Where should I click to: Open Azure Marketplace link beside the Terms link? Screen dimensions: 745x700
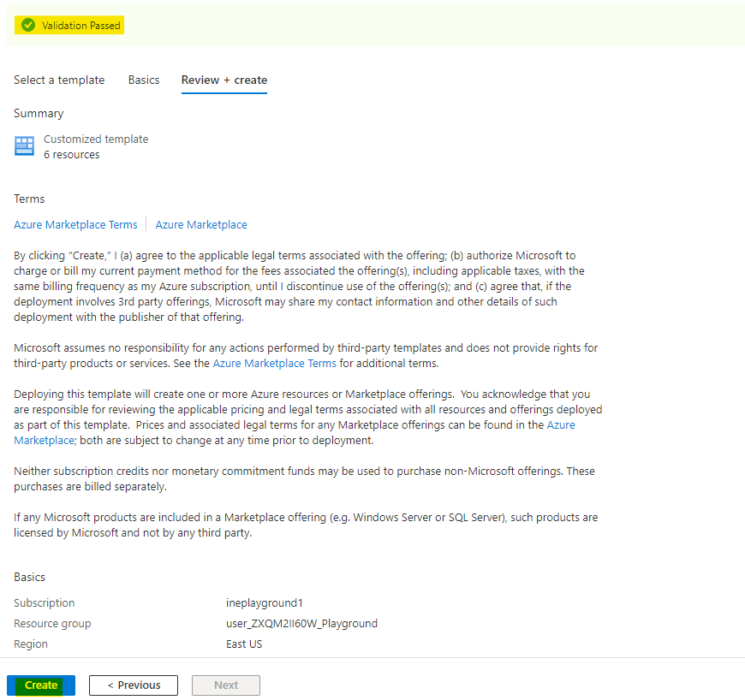click(201, 224)
